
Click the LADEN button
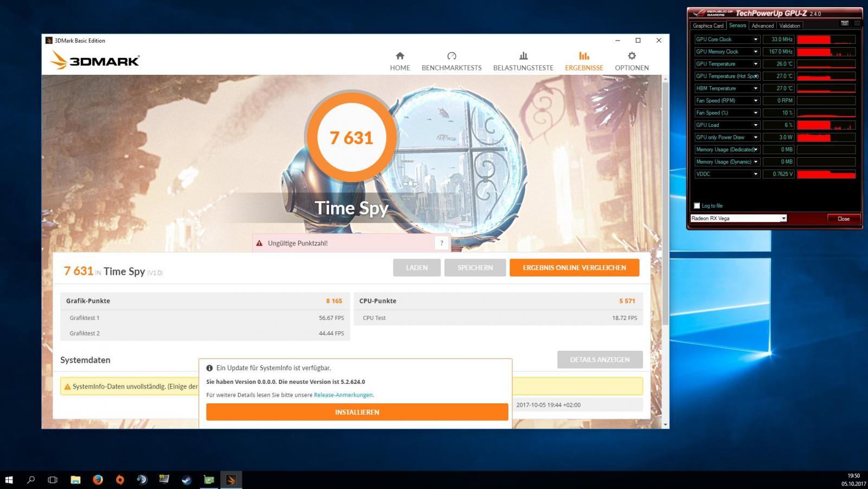click(417, 268)
